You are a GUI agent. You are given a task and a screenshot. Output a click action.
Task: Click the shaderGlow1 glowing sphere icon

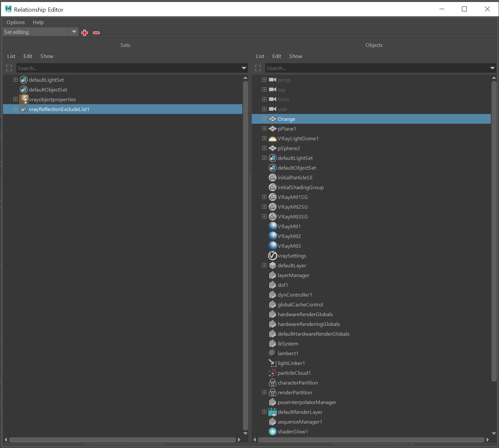273,431
